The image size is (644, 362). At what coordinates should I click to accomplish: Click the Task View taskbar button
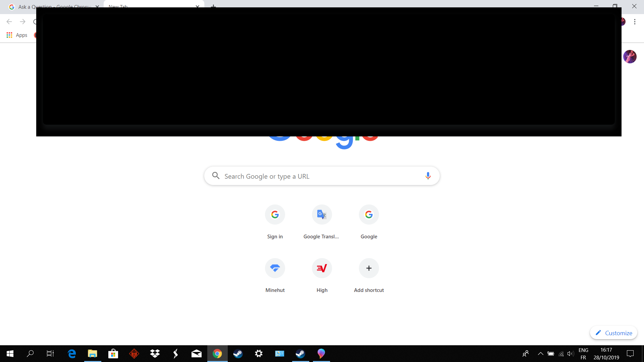coord(50,353)
